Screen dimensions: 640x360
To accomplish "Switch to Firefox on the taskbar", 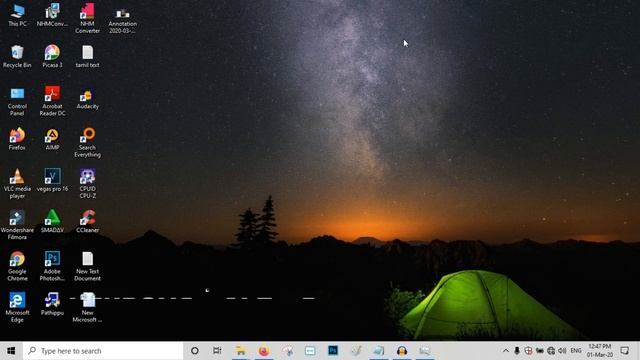I will [264, 351].
